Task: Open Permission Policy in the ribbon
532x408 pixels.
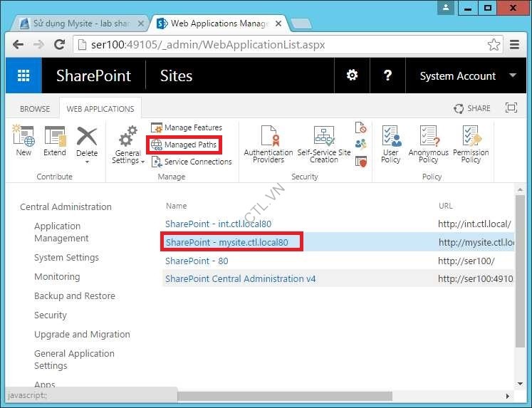Action: pos(471,145)
